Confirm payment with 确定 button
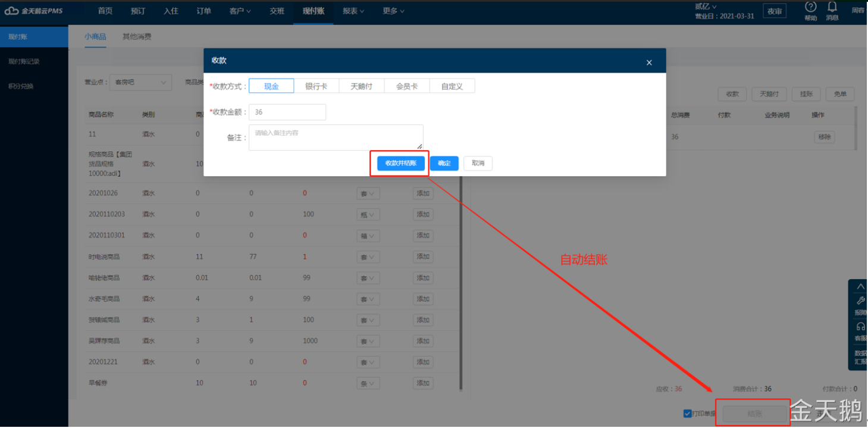The width and height of the screenshot is (868, 428). [444, 163]
